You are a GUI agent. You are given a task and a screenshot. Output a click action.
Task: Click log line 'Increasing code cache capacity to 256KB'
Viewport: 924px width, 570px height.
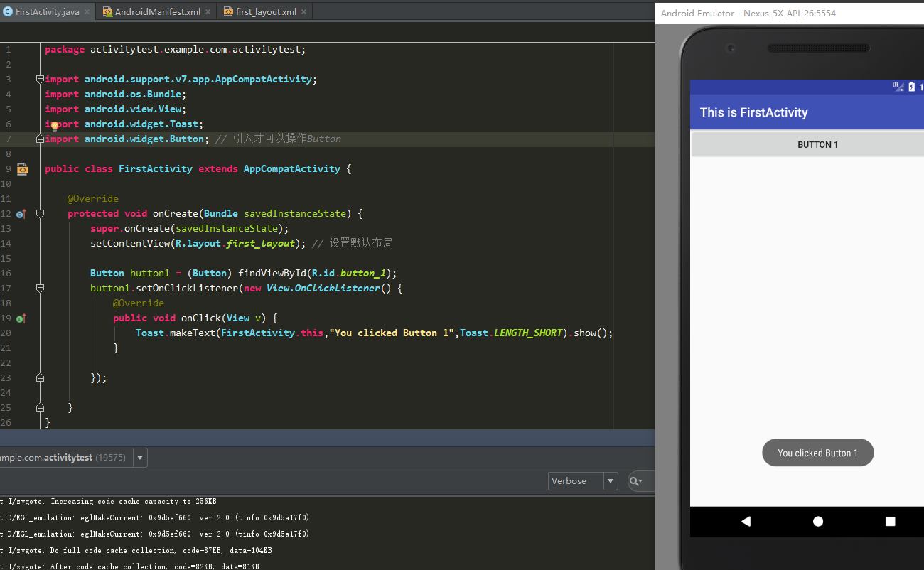(x=134, y=502)
